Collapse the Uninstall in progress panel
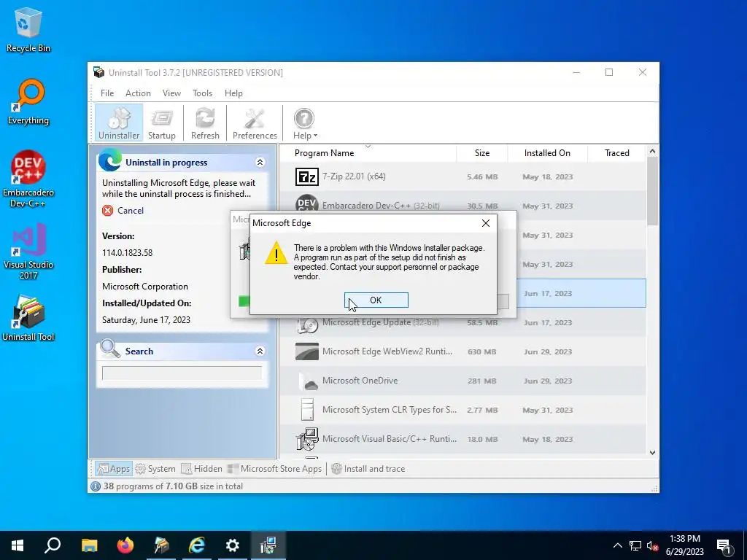This screenshot has width=747, height=560. coord(260,163)
